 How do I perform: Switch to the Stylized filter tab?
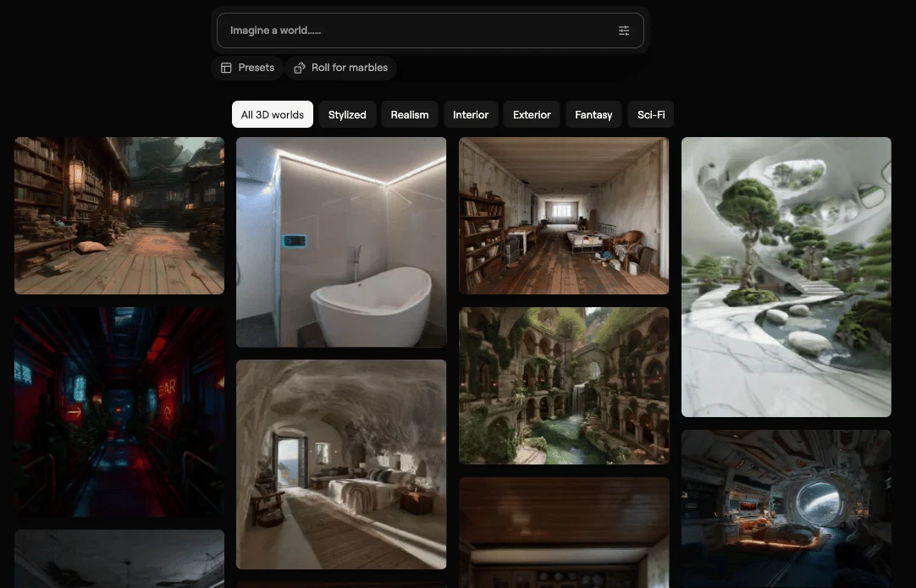pyautogui.click(x=347, y=114)
